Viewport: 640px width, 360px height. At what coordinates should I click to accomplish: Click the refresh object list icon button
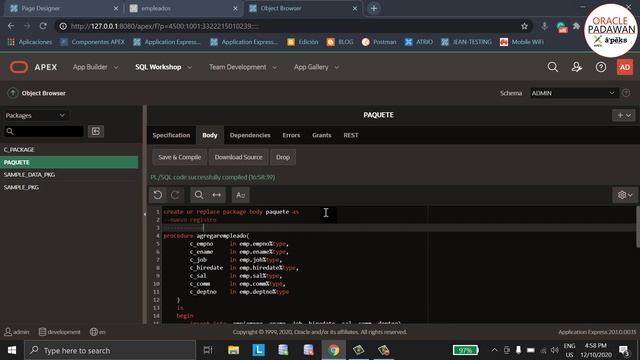point(96,131)
